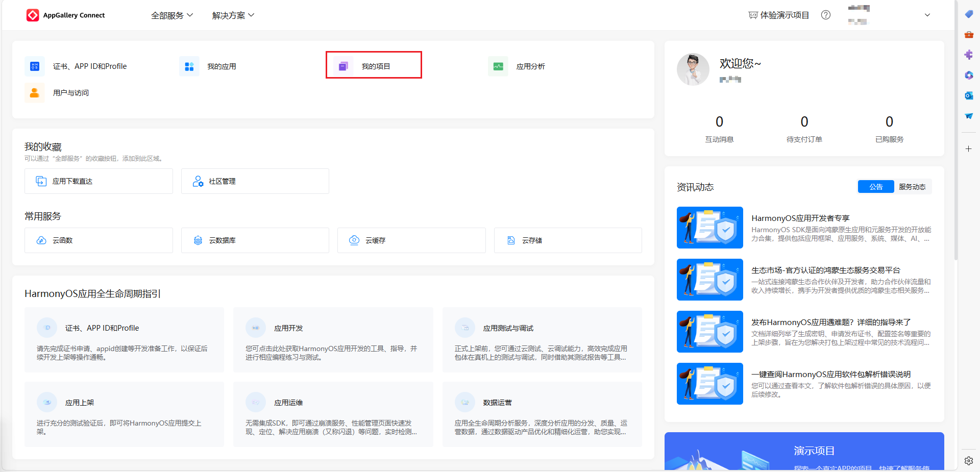Click the 我的项目 purple icon

[x=344, y=66]
